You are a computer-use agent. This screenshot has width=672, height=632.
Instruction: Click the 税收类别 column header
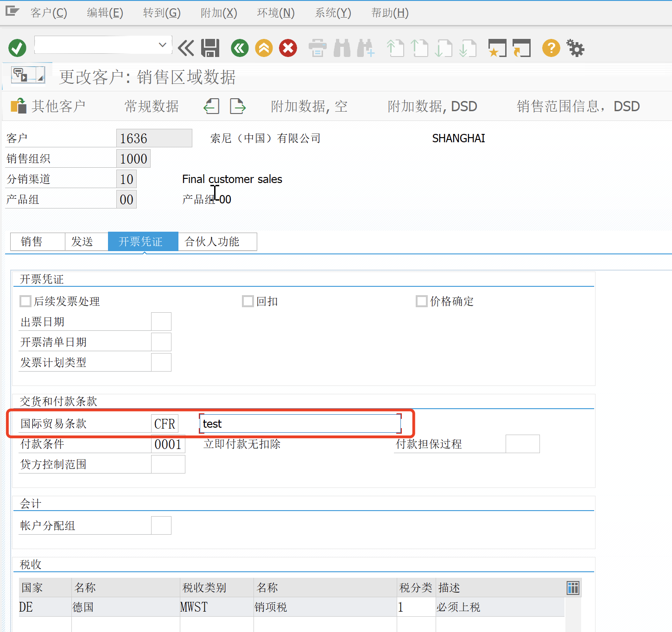[216, 588]
